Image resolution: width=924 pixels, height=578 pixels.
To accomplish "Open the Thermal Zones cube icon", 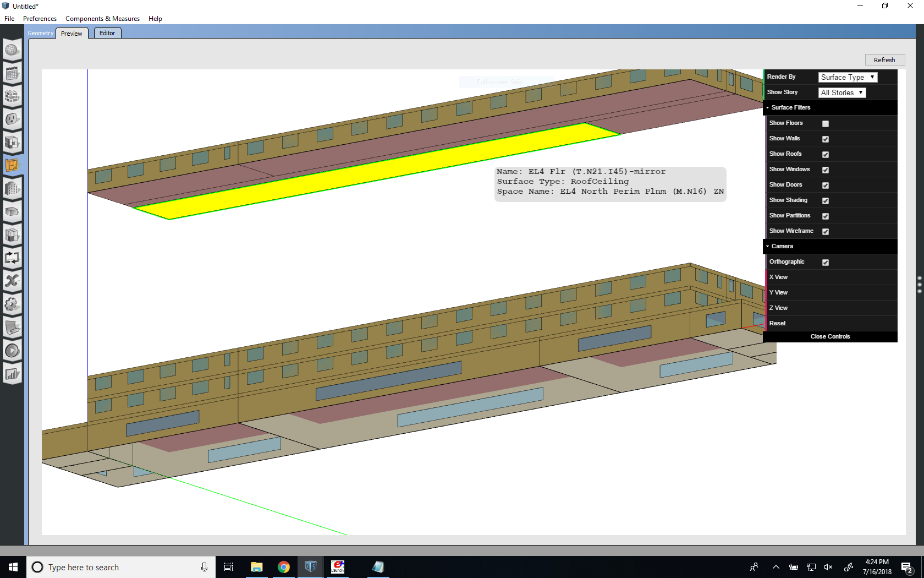I will (12, 211).
